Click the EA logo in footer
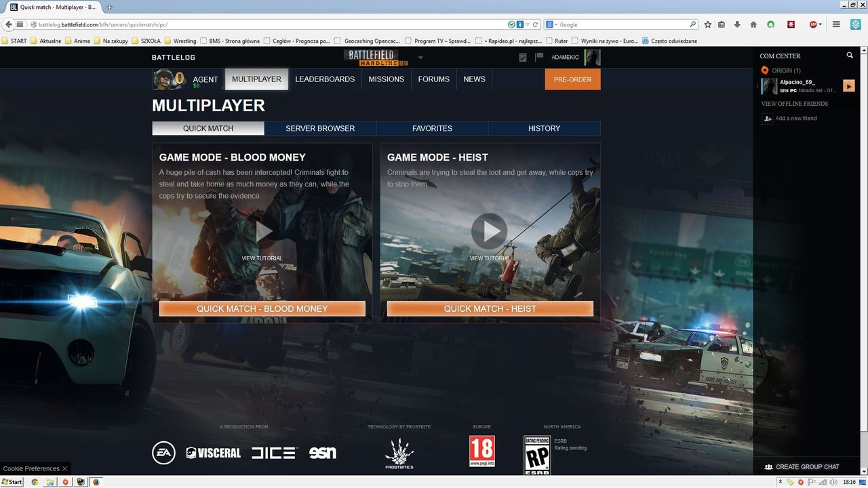868x488 pixels. point(163,453)
